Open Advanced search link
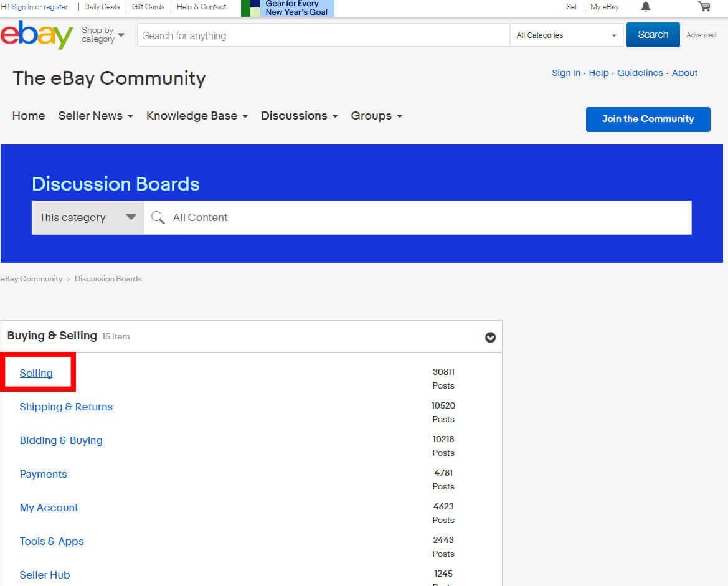728x586 pixels. [x=701, y=35]
